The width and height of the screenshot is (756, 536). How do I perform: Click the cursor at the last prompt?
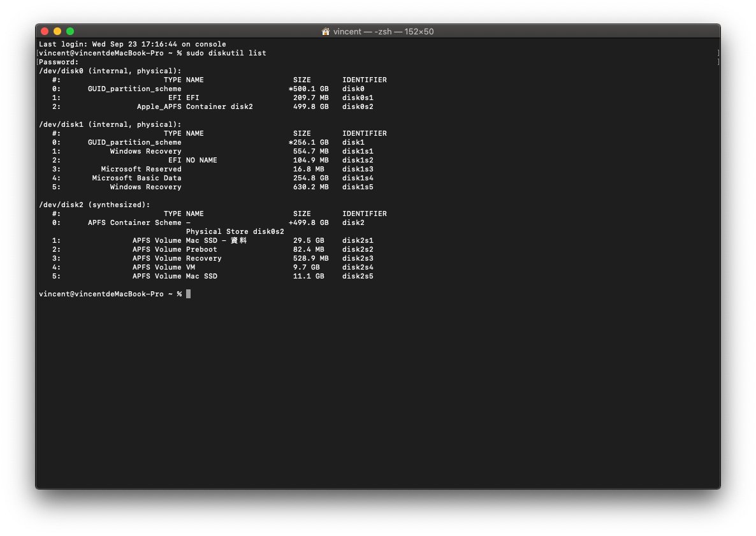coord(189,294)
